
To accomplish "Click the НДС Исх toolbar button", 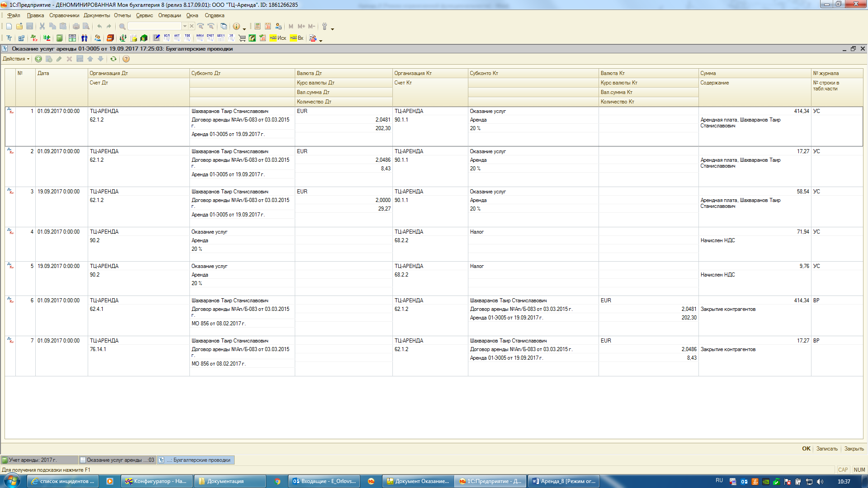I will [x=278, y=38].
